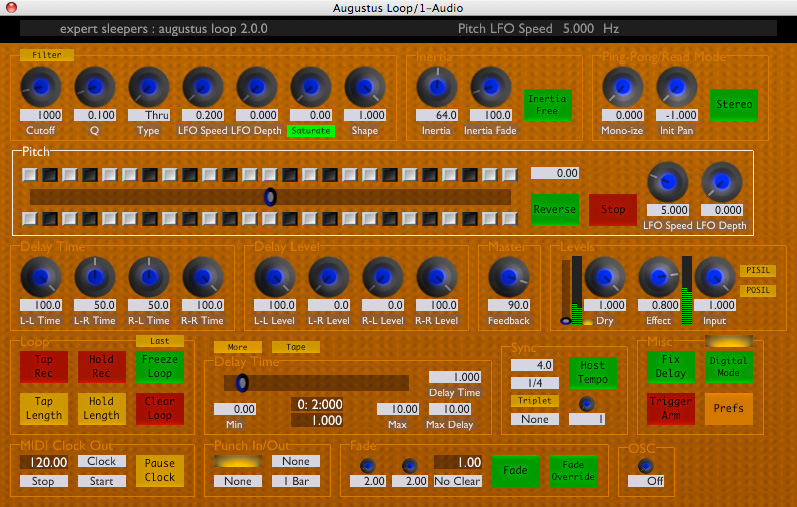This screenshot has width=797, height=507.
Task: Click the filter Shape knob
Action: coord(364,87)
